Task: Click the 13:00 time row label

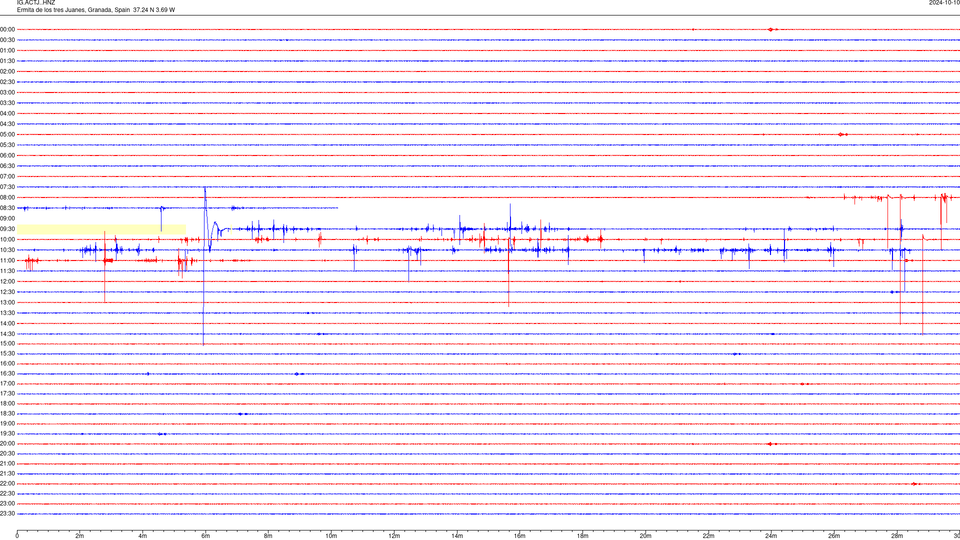Action: click(7, 302)
